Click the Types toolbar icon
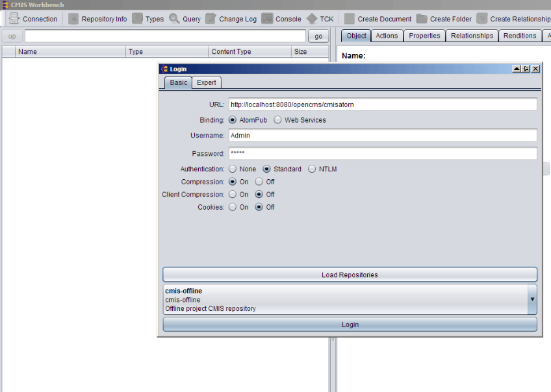The width and height of the screenshot is (551, 392). (x=137, y=19)
